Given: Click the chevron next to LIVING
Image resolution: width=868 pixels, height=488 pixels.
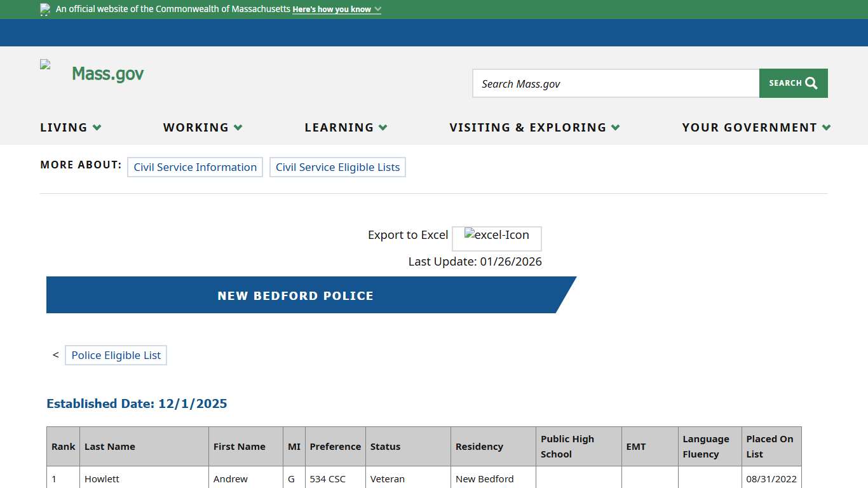Looking at the screenshot, I should point(97,127).
